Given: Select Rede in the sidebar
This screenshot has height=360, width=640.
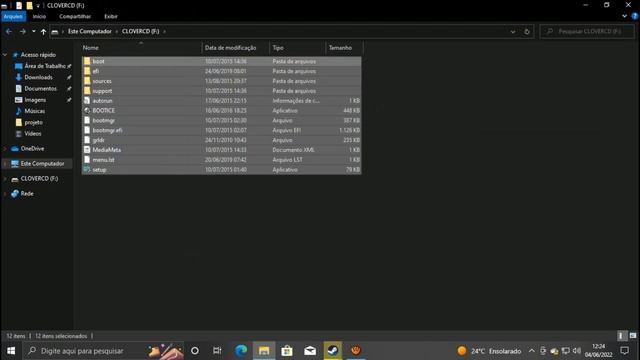Looking at the screenshot, I should coord(27,193).
